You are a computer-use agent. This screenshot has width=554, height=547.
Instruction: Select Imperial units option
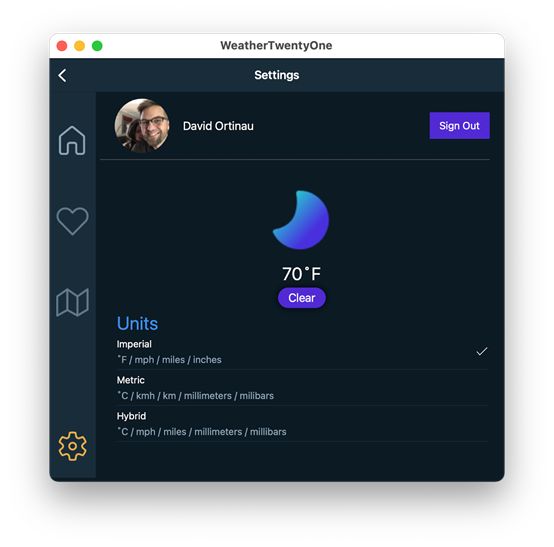[x=302, y=352]
